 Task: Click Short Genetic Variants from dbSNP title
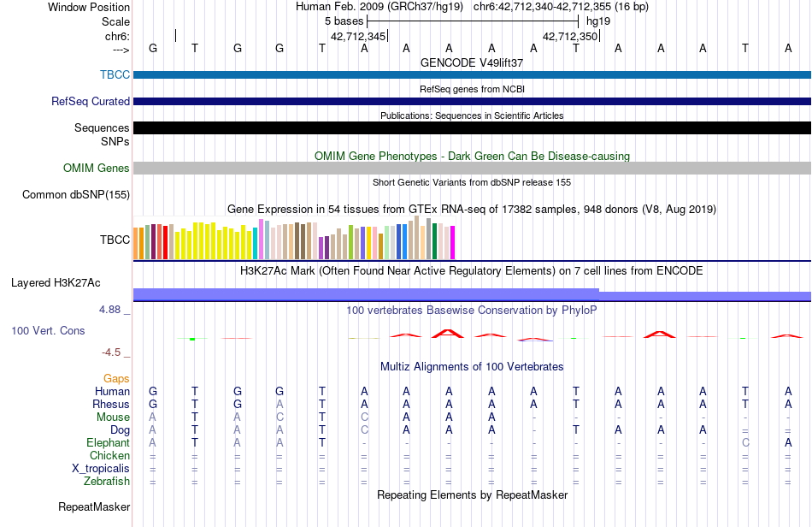pos(472,182)
